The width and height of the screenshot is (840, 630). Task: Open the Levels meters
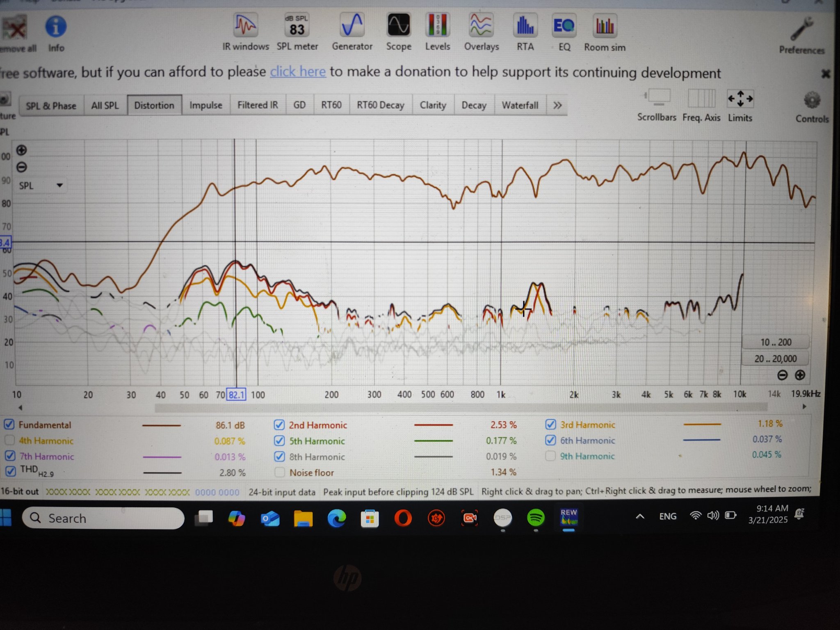pos(437,26)
